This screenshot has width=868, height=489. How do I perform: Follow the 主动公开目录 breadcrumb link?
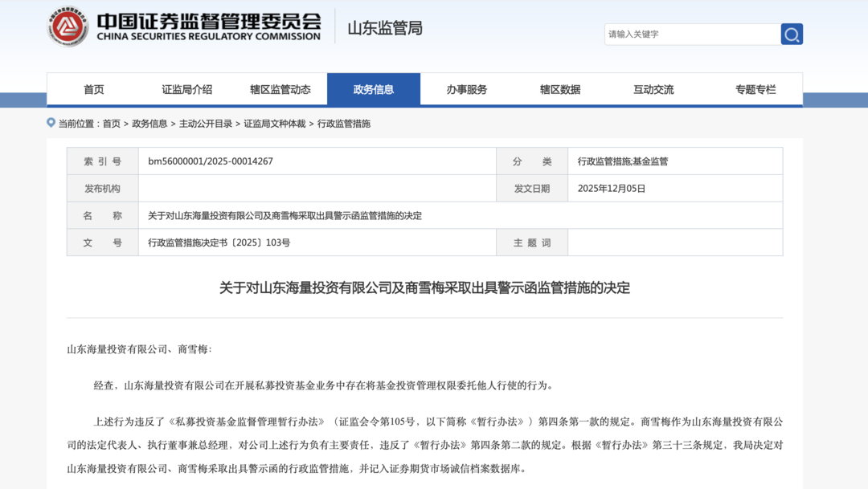pyautogui.click(x=205, y=124)
